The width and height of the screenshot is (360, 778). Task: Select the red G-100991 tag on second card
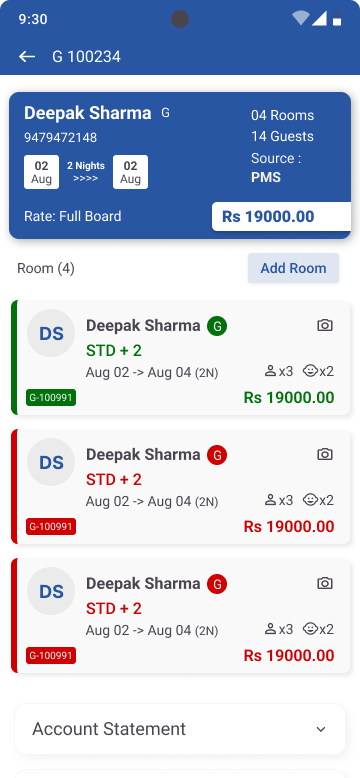(x=51, y=526)
